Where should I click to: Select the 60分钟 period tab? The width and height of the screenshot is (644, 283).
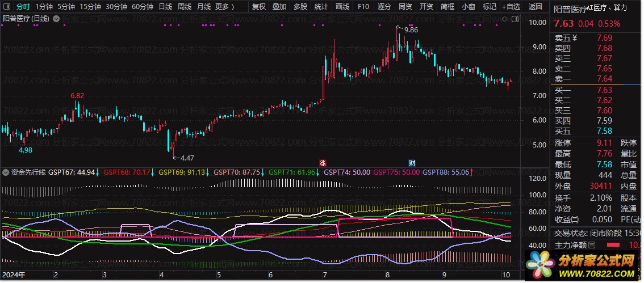tap(142, 7)
